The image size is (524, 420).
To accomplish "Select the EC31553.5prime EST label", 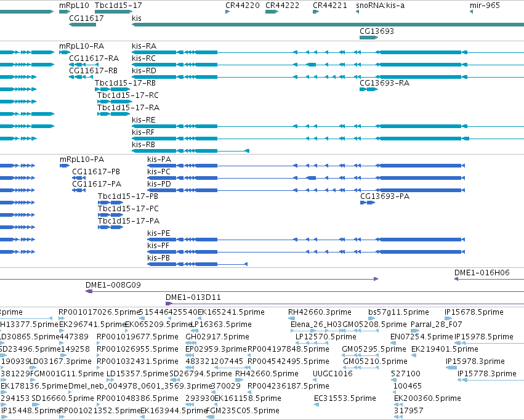I will 345,398.
